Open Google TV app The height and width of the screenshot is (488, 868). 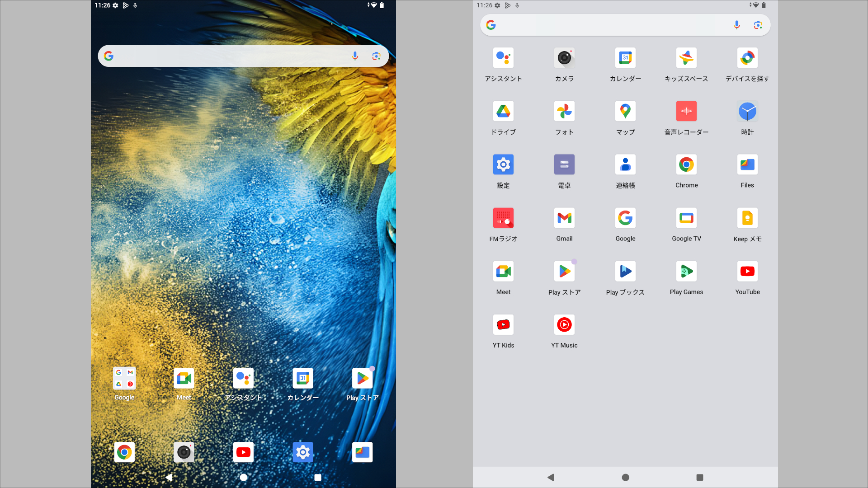pos(686,218)
